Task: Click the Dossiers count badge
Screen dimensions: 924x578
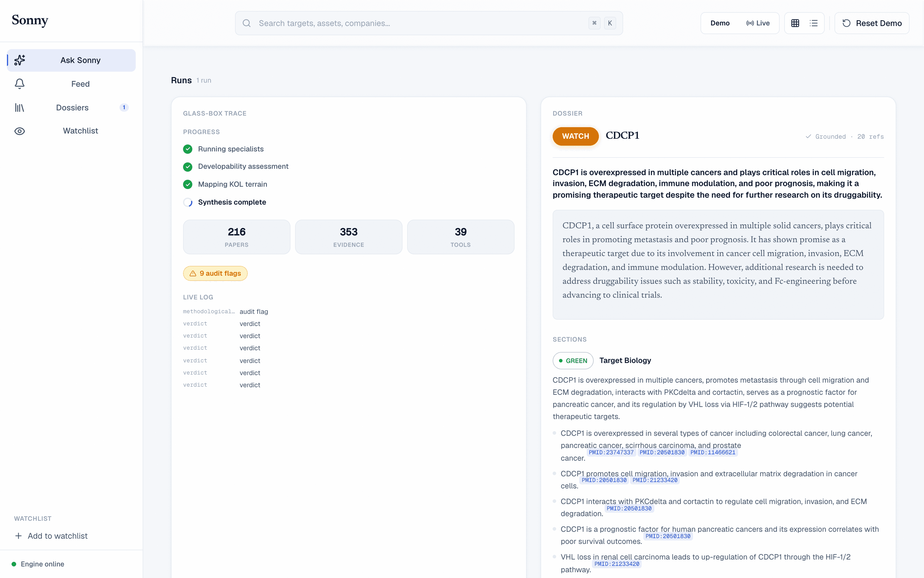Action: point(124,108)
